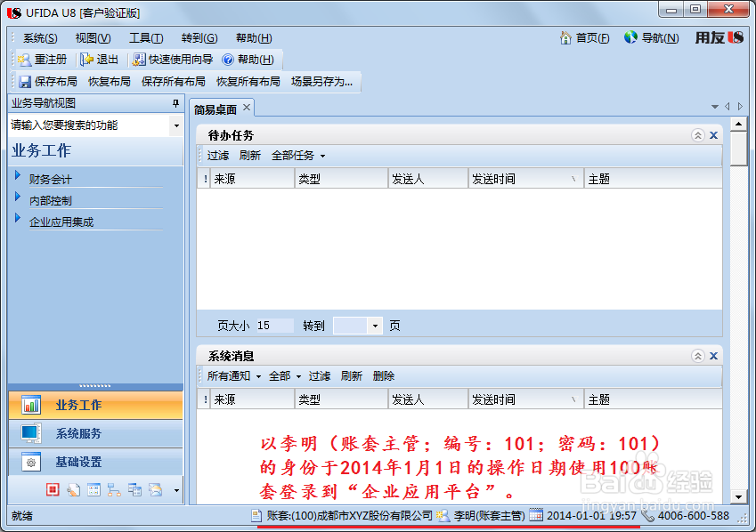Click the toolbar 帮助(H) help icon
This screenshot has width=756, height=532.
click(x=228, y=60)
